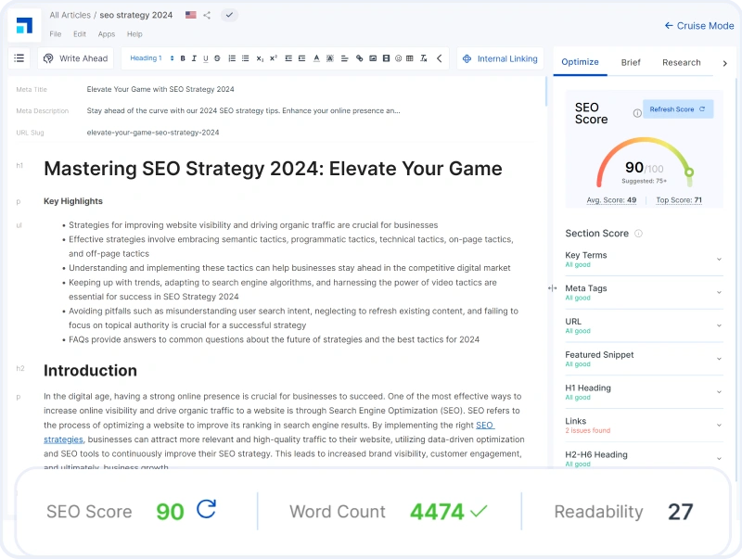Toggle the checkmark status beside article title
This screenshot has width=742, height=560.
point(230,15)
